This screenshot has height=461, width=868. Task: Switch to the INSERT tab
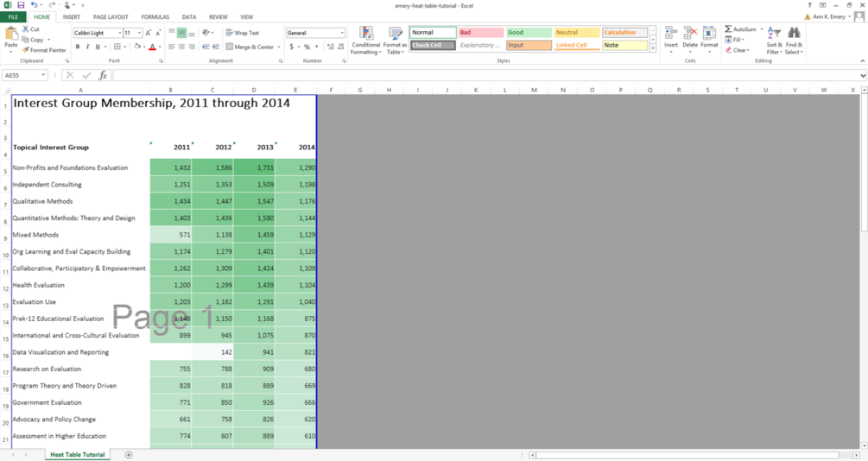click(72, 17)
